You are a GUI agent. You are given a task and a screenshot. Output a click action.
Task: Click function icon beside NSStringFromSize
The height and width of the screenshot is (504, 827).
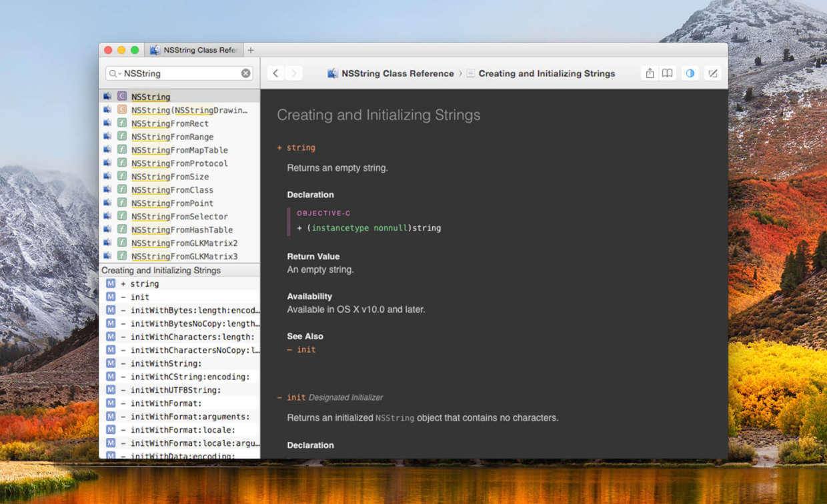[122, 176]
